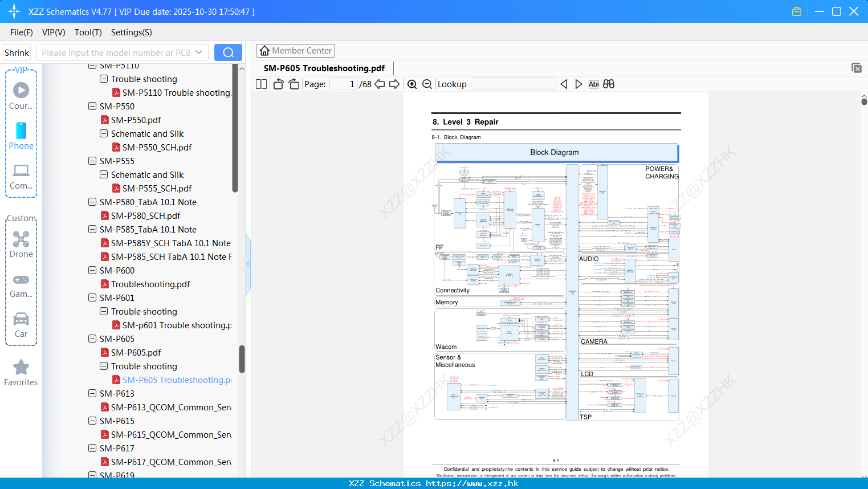Collapse the SM-P550 tree node
The image size is (868, 489).
click(92, 106)
